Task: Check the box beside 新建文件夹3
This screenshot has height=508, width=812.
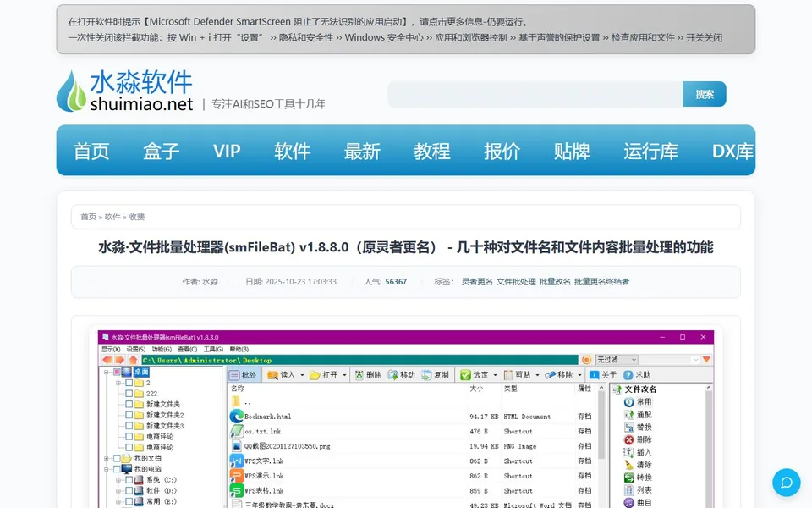Action: [x=129, y=426]
